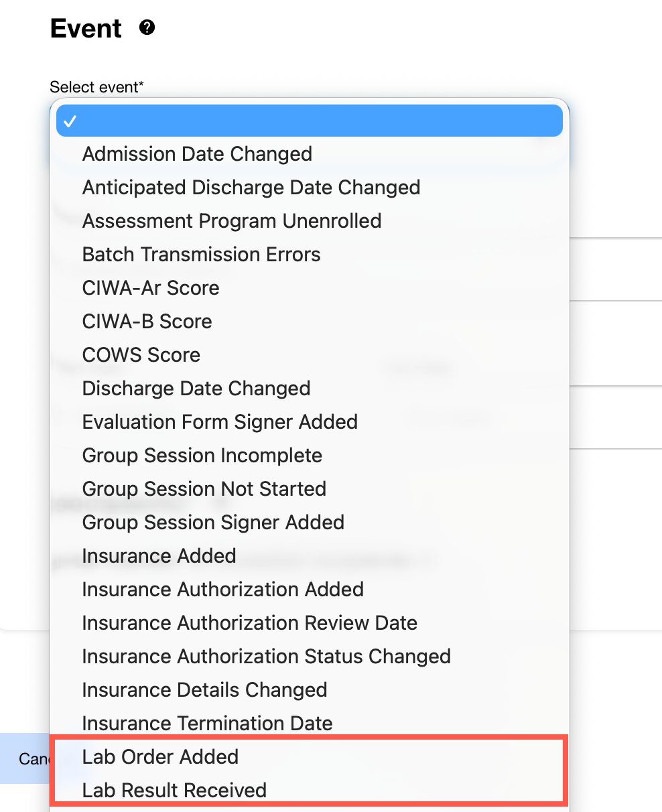Pick Discharge Date Changed event
The image size is (662, 812).
(x=196, y=389)
